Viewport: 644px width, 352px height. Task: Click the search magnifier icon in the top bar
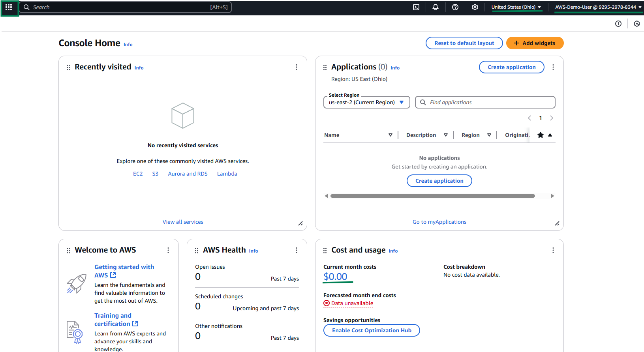tap(26, 7)
